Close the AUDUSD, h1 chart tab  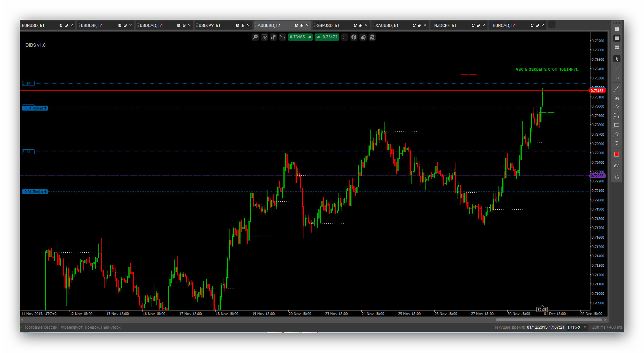(x=307, y=25)
